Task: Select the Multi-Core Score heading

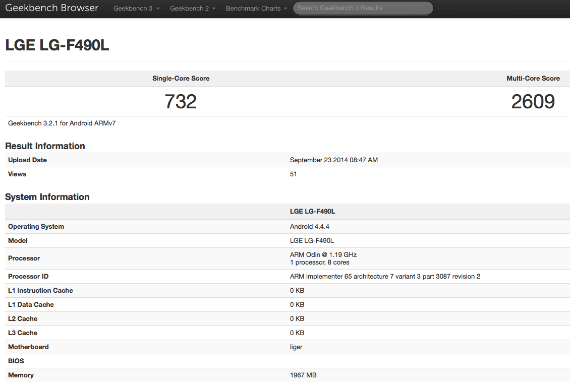Action: [533, 79]
